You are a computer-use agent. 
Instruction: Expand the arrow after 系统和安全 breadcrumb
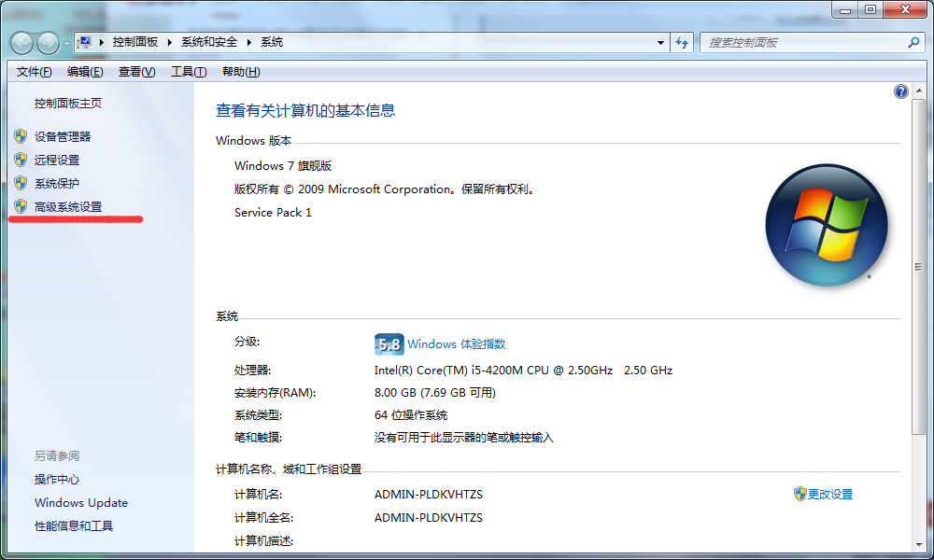(x=249, y=42)
